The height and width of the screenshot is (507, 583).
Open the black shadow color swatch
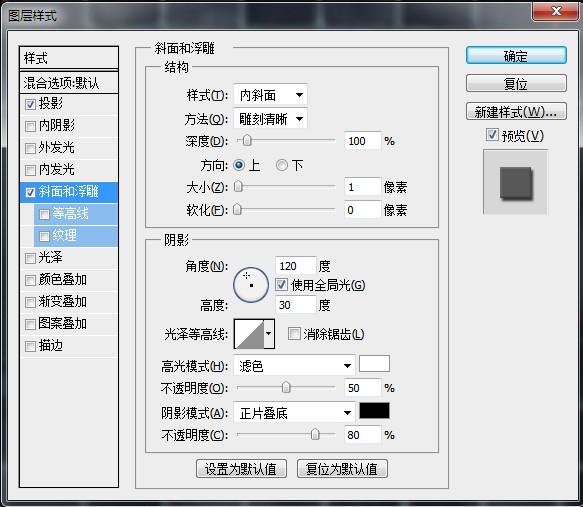click(374, 410)
